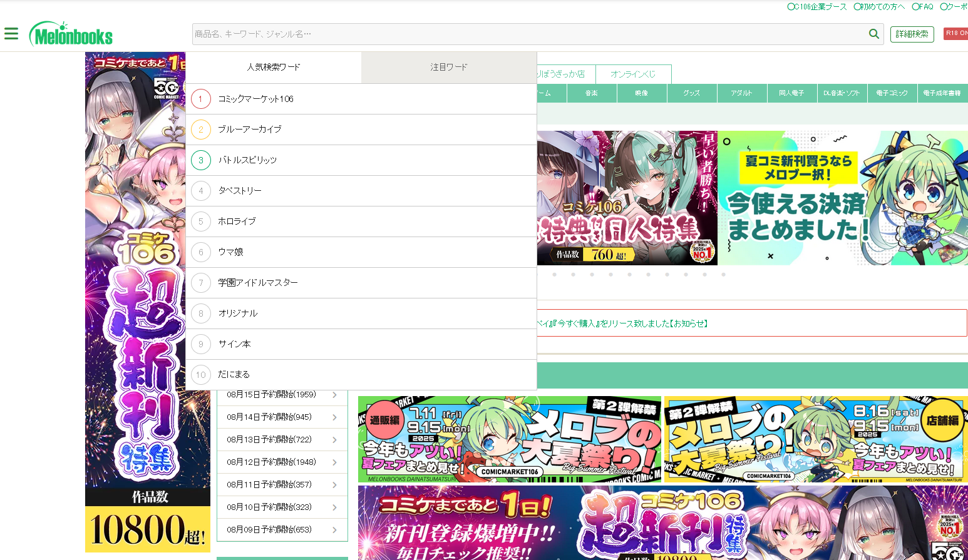This screenshot has height=560, width=968.
Task: Select suggestion だにまる
Action: (361, 375)
